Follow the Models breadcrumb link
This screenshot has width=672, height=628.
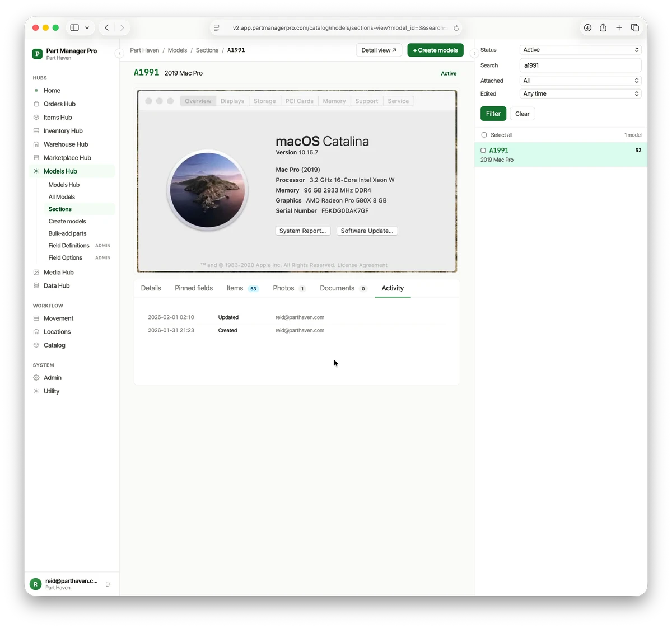point(178,50)
